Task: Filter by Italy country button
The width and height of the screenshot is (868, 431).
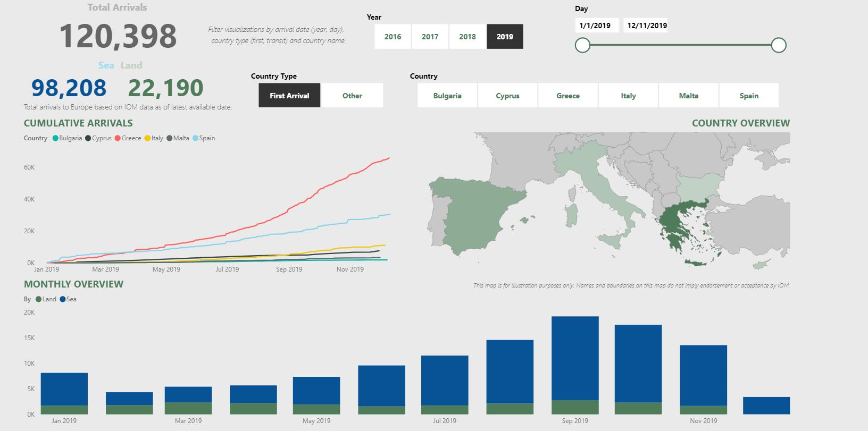Action: tap(628, 96)
